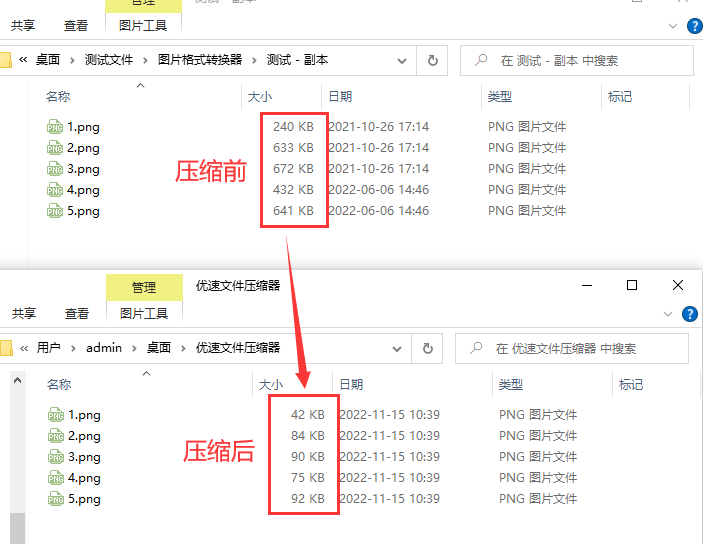
Task: Click the PNG icon of the 240 KB 1.png
Action: pos(54,127)
